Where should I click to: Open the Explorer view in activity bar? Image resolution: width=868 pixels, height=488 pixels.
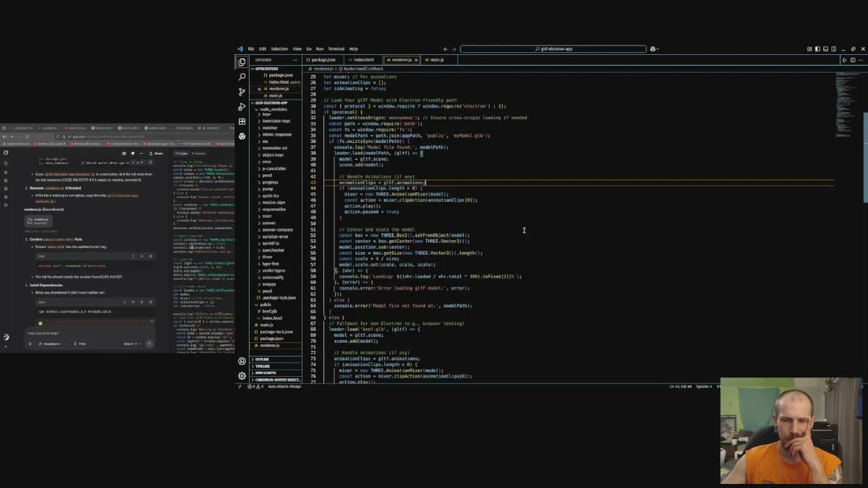pos(242,62)
